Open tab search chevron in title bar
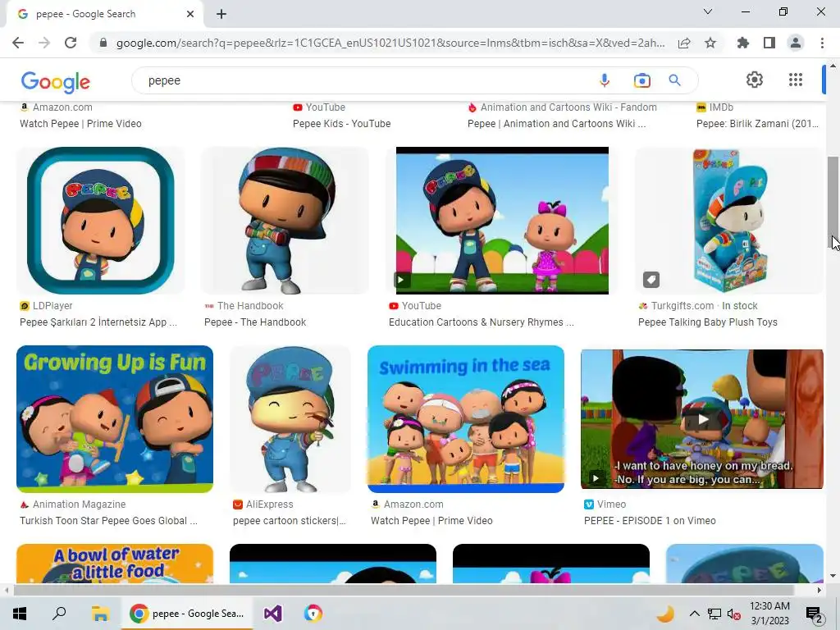Image resolution: width=840 pixels, height=630 pixels. [x=708, y=11]
